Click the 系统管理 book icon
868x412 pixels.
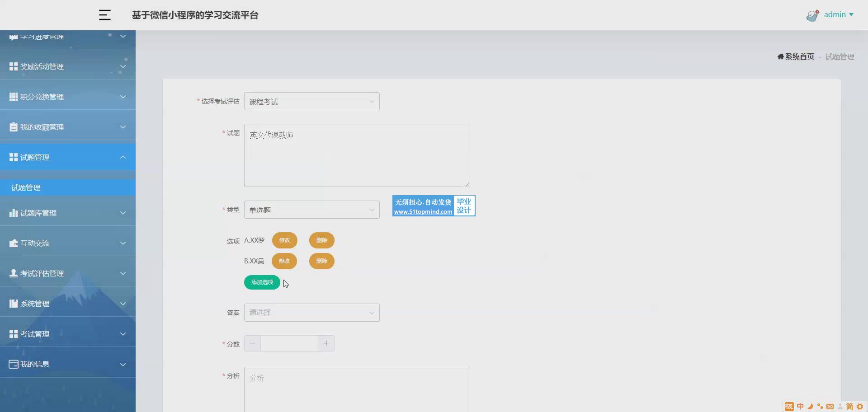(x=14, y=304)
